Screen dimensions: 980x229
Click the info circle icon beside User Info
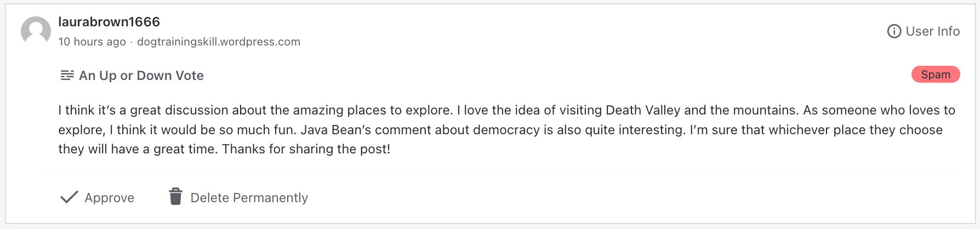point(894,31)
